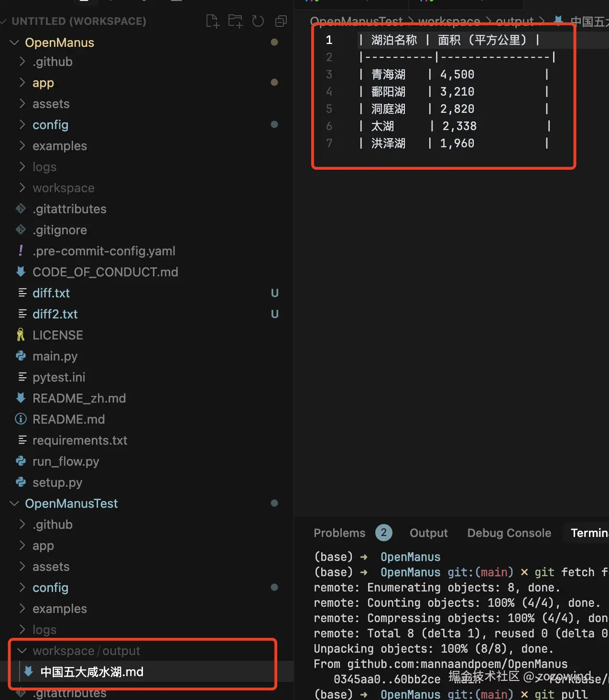Expand the .github folder under OpenManusTest
Image resolution: width=609 pixels, height=700 pixels.
(x=22, y=525)
